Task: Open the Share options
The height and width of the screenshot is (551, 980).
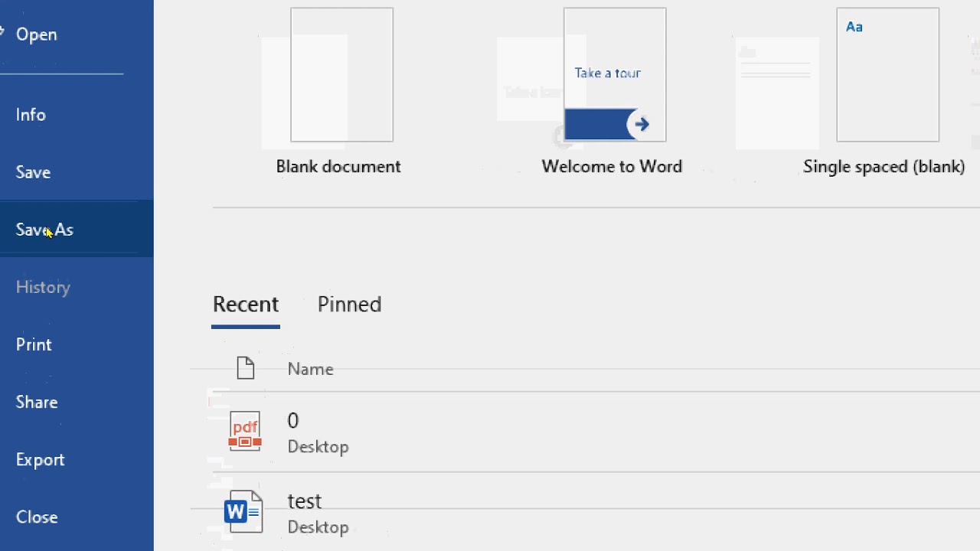Action: (x=37, y=402)
